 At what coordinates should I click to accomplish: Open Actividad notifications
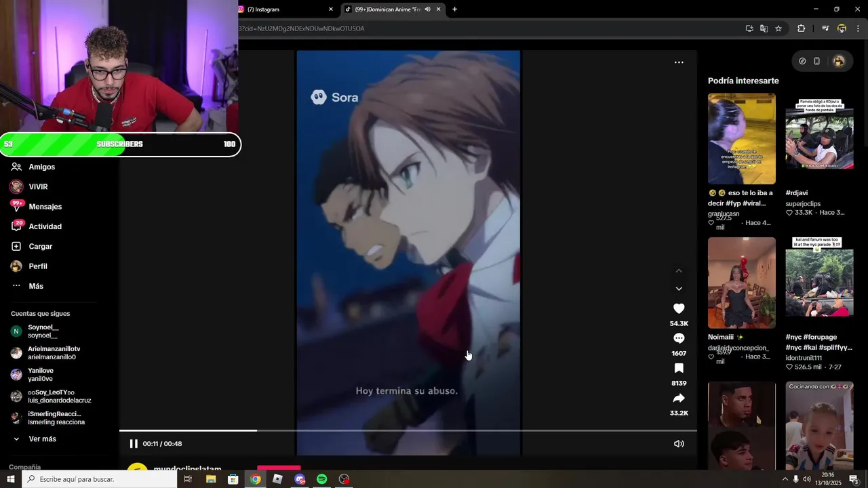(45, 226)
